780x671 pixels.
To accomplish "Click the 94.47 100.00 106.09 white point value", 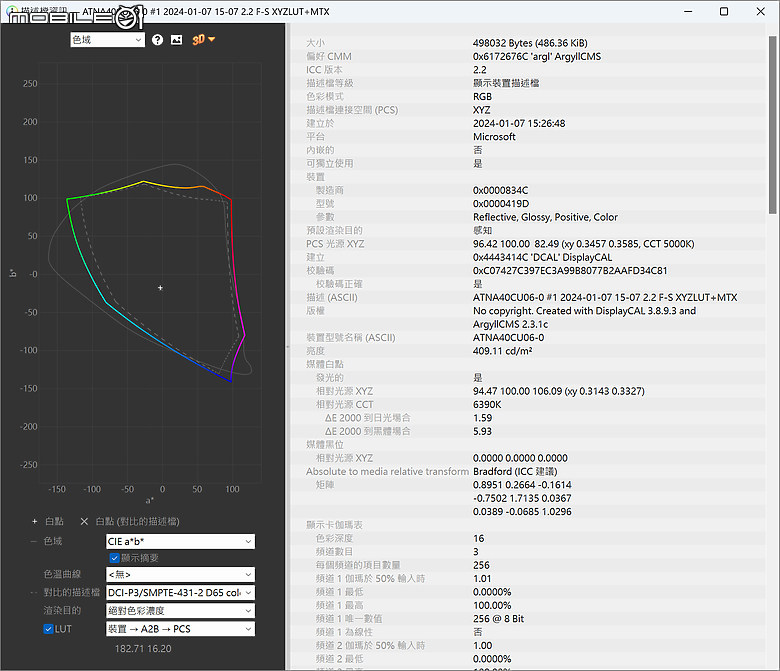I will click(x=559, y=391).
